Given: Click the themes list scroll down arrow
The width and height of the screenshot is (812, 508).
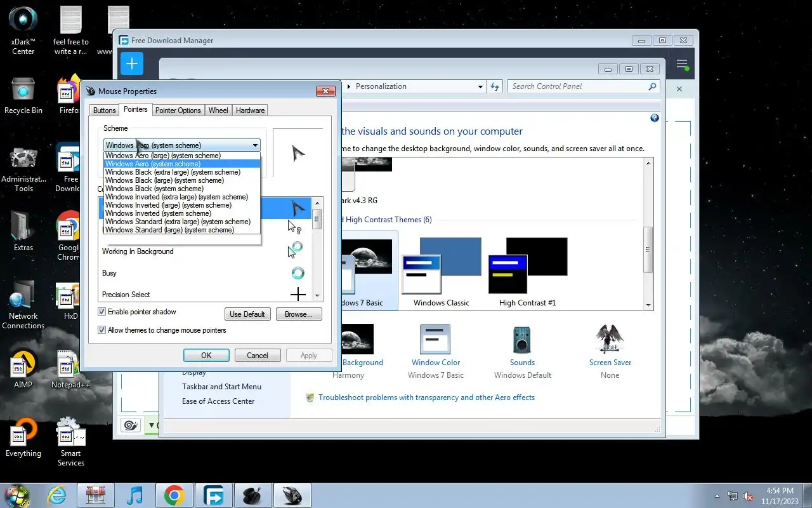Looking at the screenshot, I should [648, 305].
